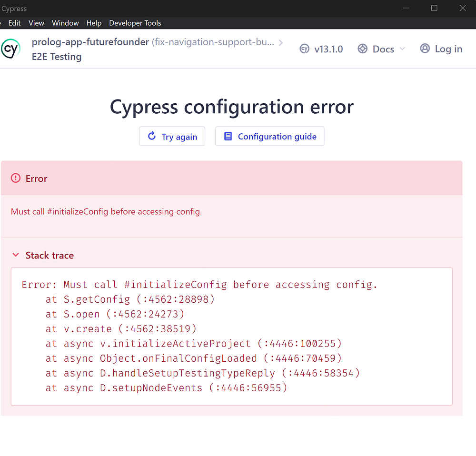
Task: Click the Try again refresh icon
Action: click(152, 136)
